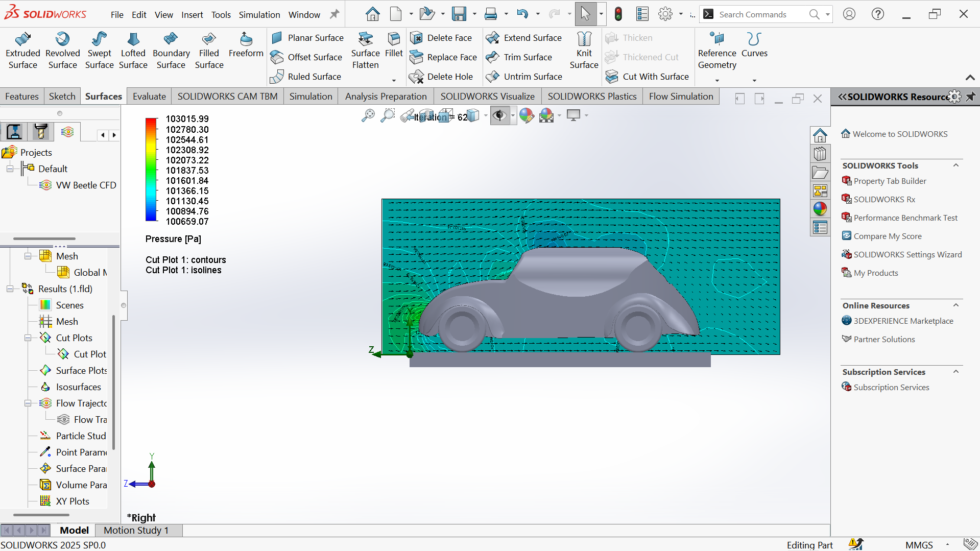Open the Save button dropdown arrow
The image size is (980, 551).
[474, 14]
